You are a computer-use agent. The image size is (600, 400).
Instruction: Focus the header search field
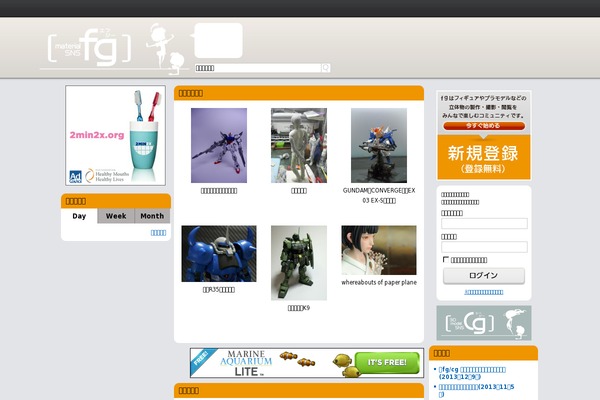click(258, 68)
